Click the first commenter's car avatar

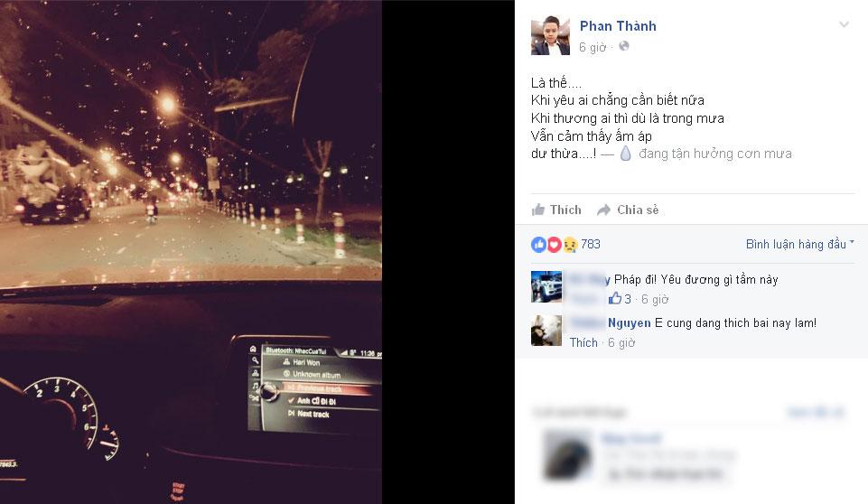click(x=546, y=287)
